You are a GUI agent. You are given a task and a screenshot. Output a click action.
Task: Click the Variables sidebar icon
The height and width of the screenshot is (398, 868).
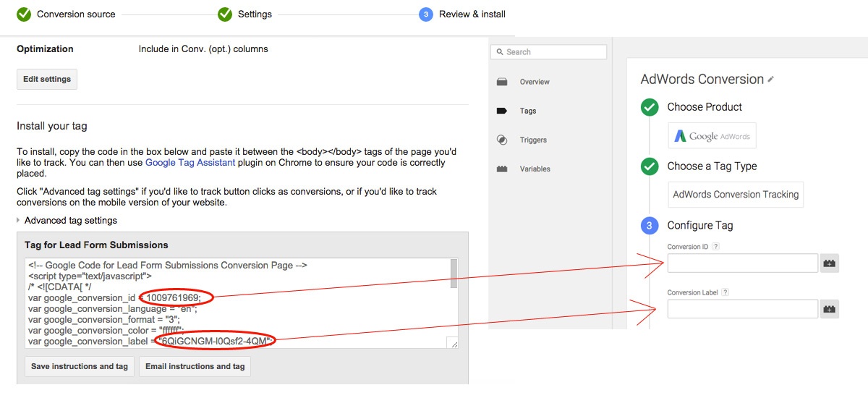point(502,169)
